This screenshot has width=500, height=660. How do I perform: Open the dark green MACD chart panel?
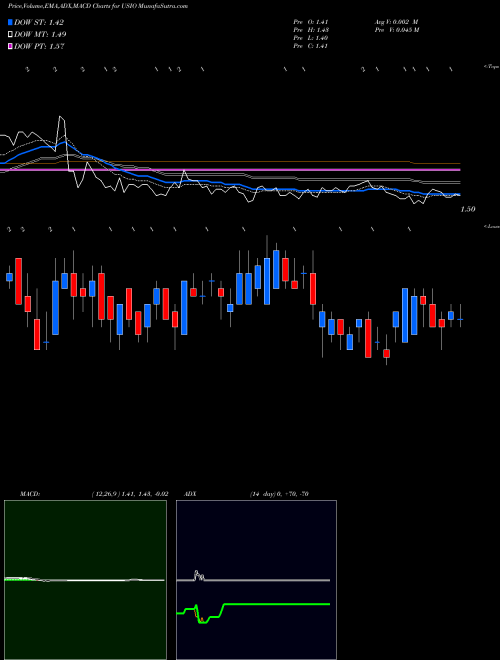pos(85,580)
